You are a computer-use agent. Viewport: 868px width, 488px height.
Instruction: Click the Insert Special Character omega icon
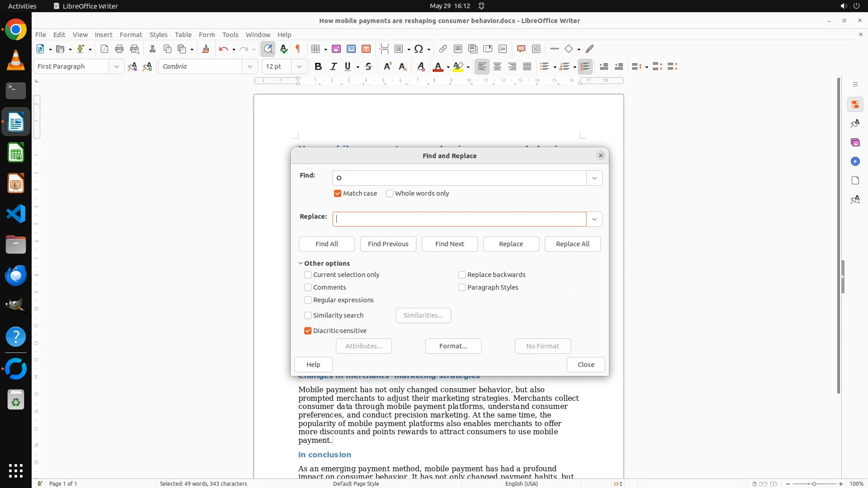tap(419, 49)
